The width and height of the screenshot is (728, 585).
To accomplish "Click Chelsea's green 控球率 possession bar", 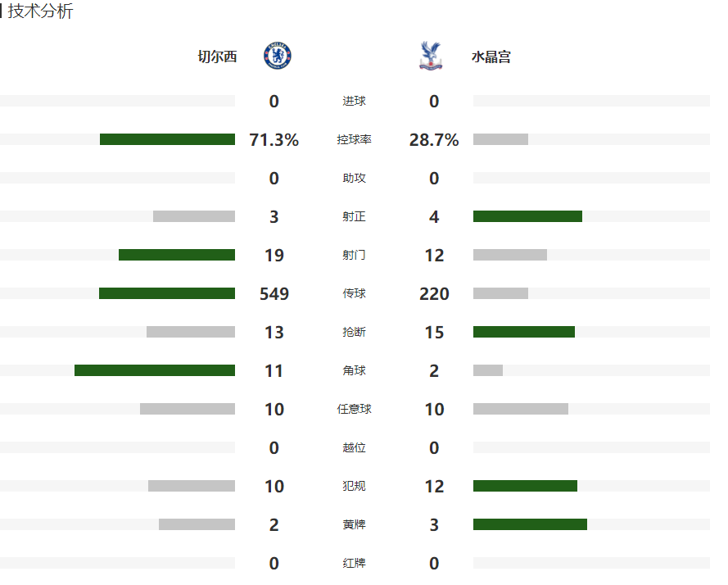I will click(x=167, y=139).
